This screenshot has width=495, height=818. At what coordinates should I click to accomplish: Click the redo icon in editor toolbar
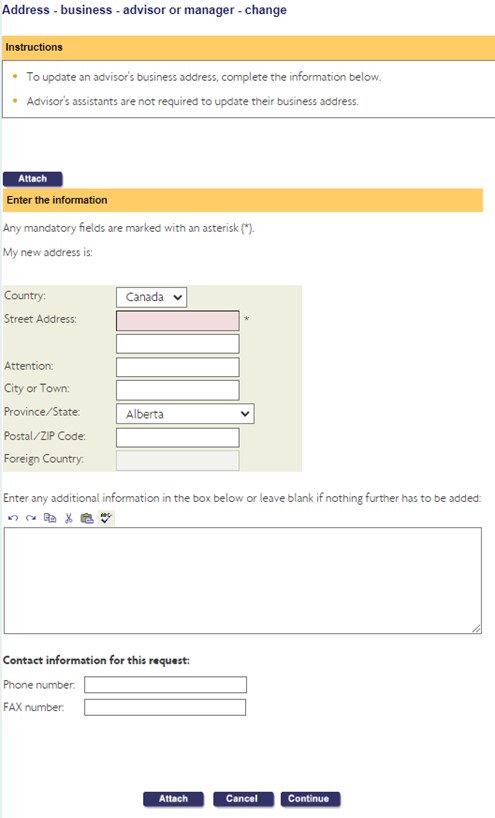point(31,518)
